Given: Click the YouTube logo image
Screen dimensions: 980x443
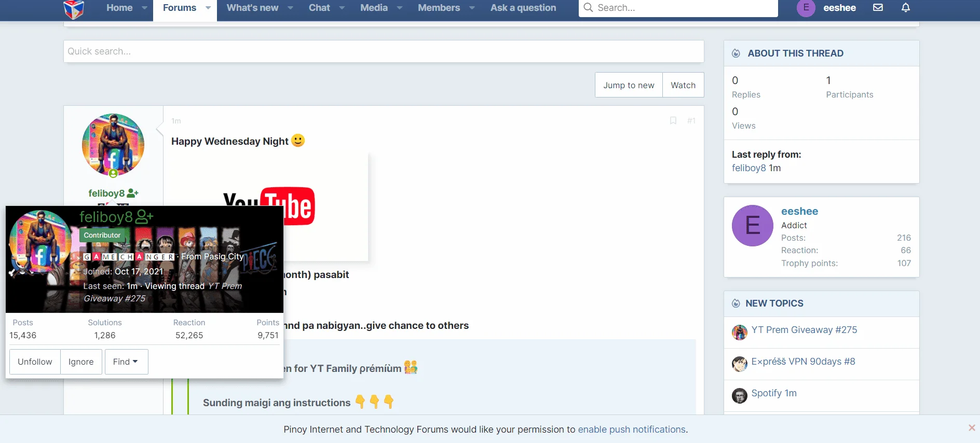Looking at the screenshot, I should 269,206.
